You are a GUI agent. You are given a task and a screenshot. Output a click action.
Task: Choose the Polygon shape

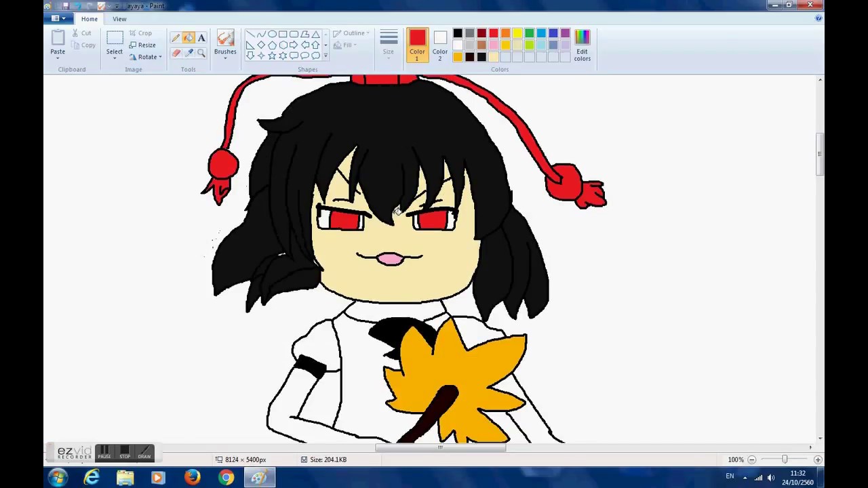(304, 35)
